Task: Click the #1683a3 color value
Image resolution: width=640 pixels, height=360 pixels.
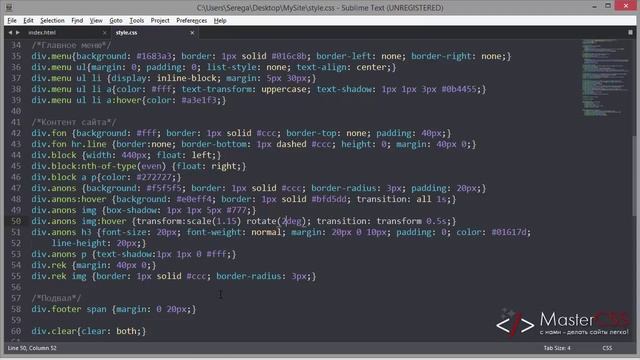Action: [x=154, y=56]
